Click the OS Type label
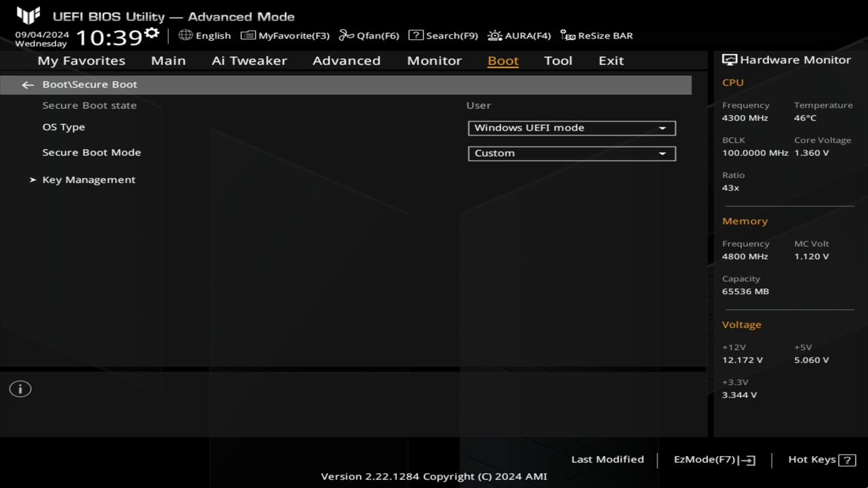 click(x=64, y=127)
